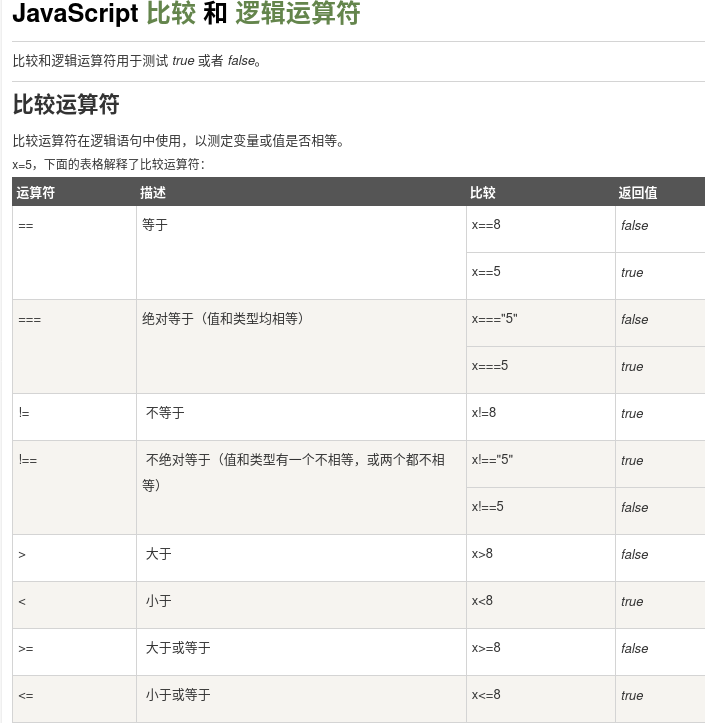Select the 'x==5' comparison cell
This screenshot has height=723, width=705.
[541, 276]
